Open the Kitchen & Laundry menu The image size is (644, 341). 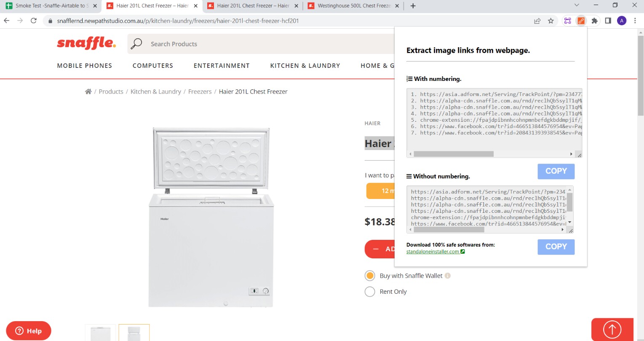point(305,66)
